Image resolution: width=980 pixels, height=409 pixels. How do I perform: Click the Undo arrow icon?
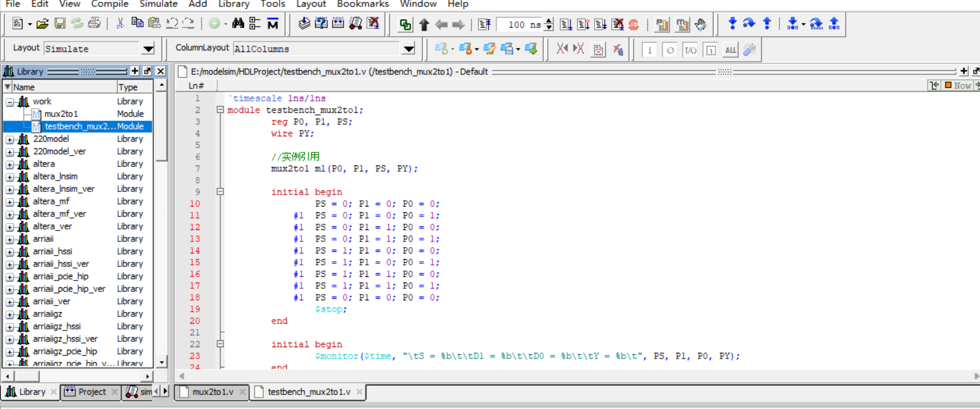tap(172, 23)
